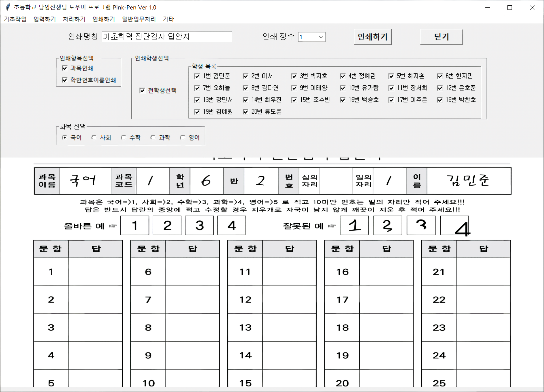
Task: Click the 닫기 button
Action: 442,37
